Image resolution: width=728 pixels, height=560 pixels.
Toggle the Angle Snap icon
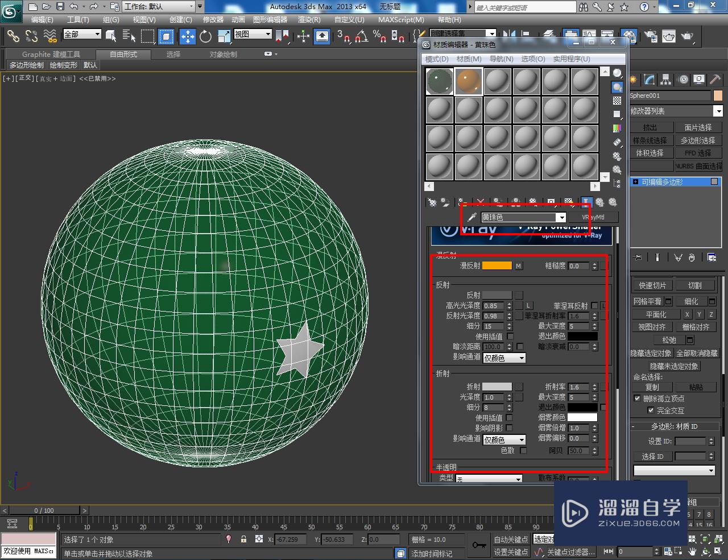pos(362,37)
